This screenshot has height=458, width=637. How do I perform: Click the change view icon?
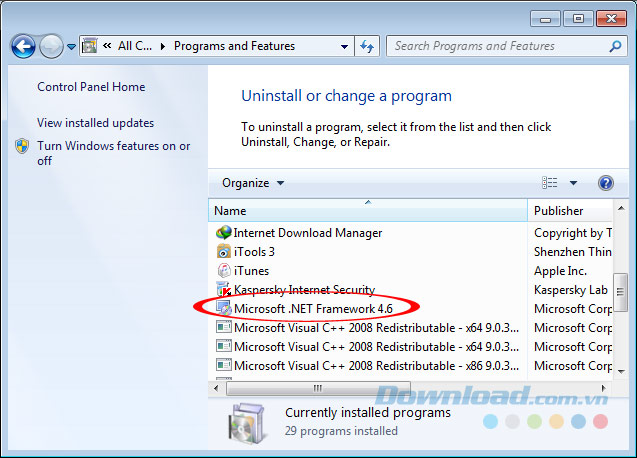point(550,183)
